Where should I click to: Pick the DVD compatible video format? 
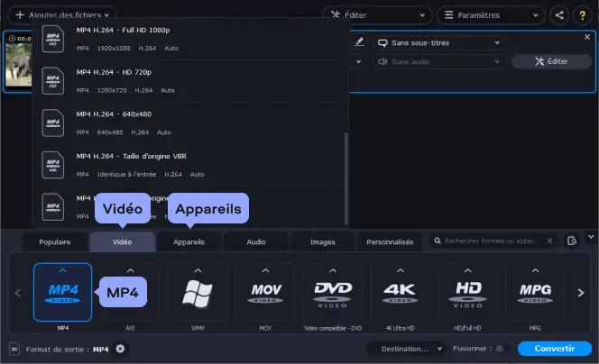point(333,292)
